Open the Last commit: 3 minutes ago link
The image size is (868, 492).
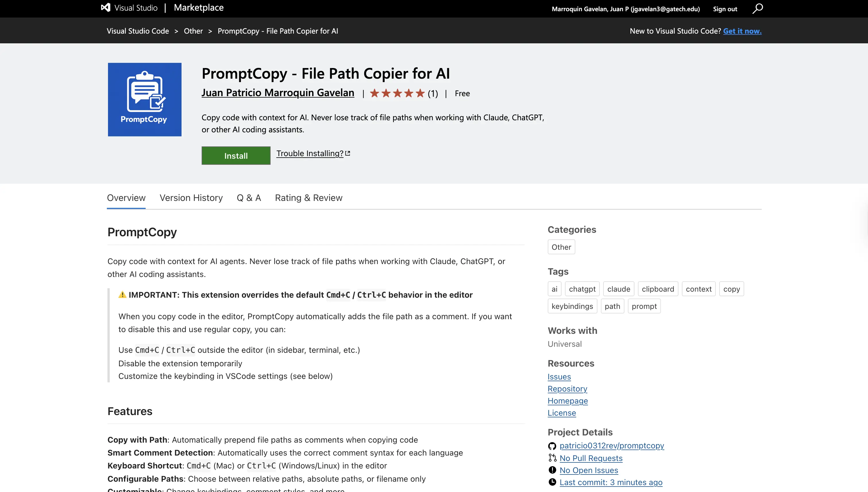coord(611,483)
